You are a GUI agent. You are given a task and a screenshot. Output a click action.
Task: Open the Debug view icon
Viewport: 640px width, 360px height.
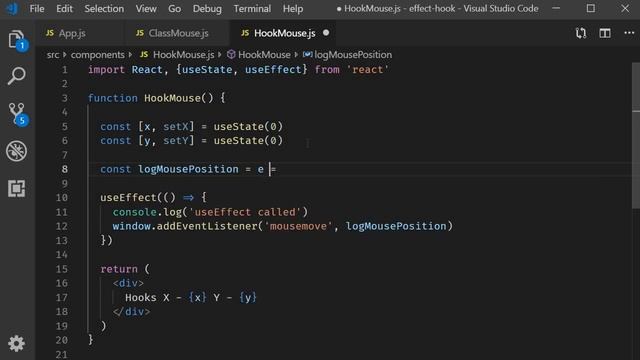pyautogui.click(x=17, y=151)
